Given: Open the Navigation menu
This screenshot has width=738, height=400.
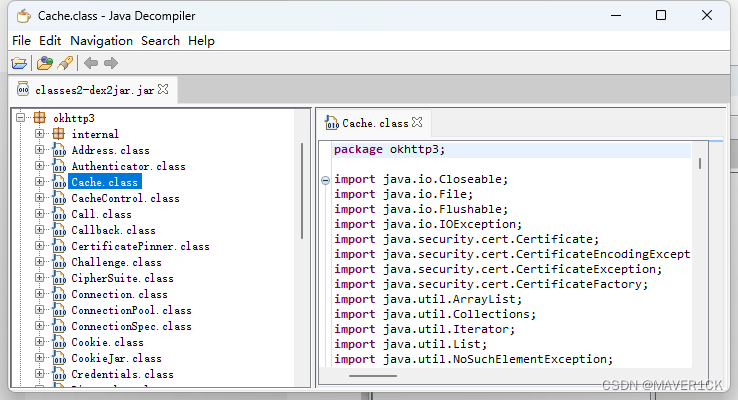Looking at the screenshot, I should pos(101,41).
